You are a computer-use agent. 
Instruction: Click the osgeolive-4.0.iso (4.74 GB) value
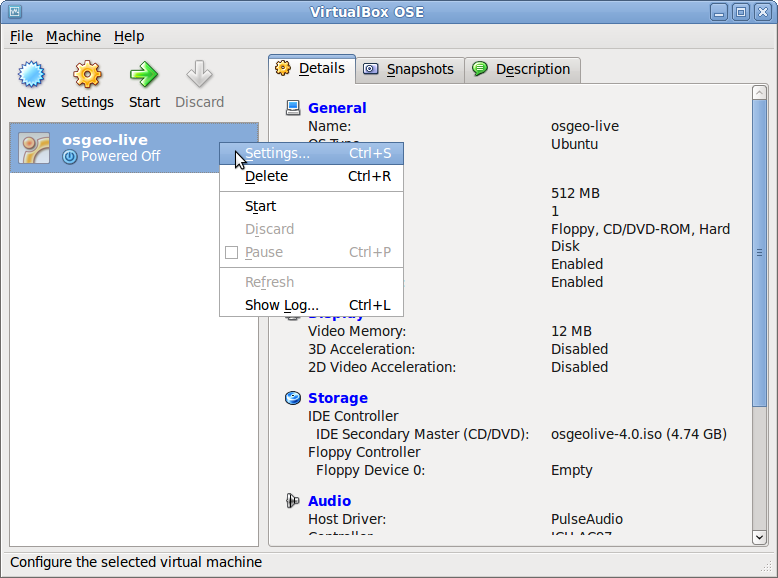639,434
